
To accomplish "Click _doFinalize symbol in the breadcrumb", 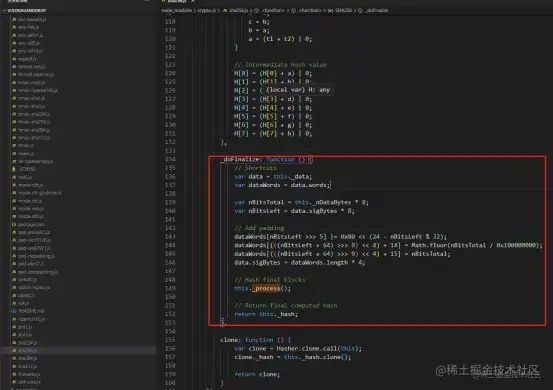I will point(376,10).
